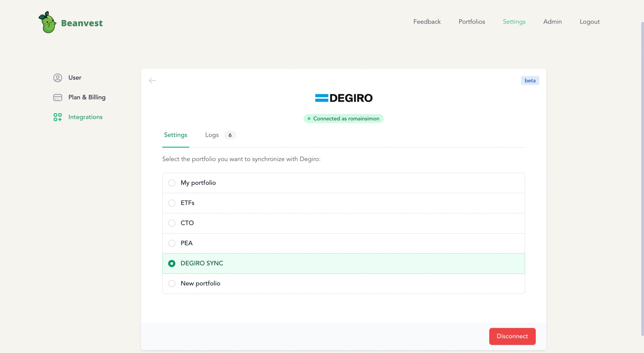This screenshot has width=644, height=353.
Task: Click the 'My portfolio' label text
Action: point(198,183)
